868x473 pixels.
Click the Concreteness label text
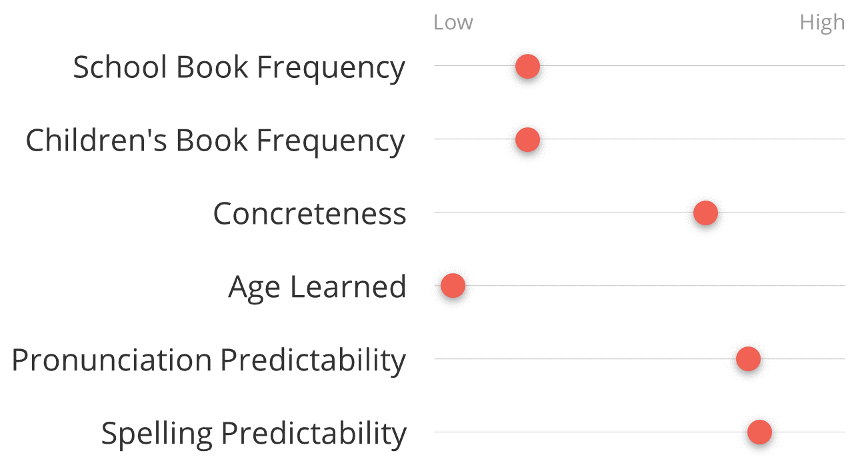click(x=309, y=214)
